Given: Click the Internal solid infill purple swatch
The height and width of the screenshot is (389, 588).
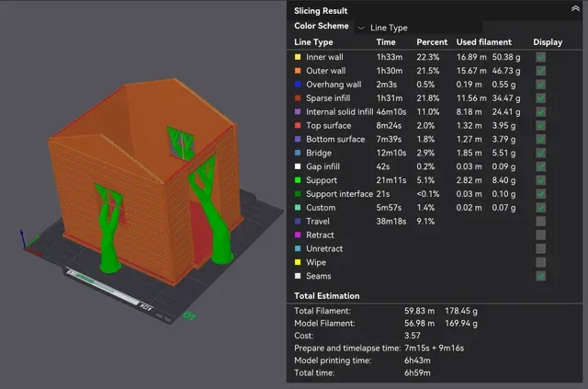Looking at the screenshot, I should pos(298,112).
